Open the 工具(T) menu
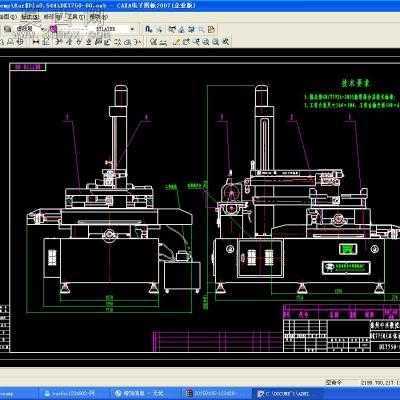This screenshot has width=400, height=400. point(75,17)
